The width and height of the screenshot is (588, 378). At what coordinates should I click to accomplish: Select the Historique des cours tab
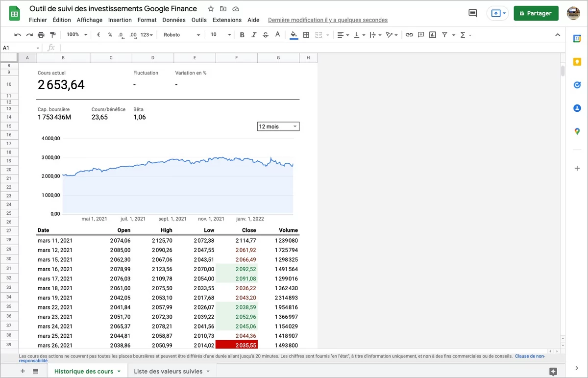tap(87, 371)
